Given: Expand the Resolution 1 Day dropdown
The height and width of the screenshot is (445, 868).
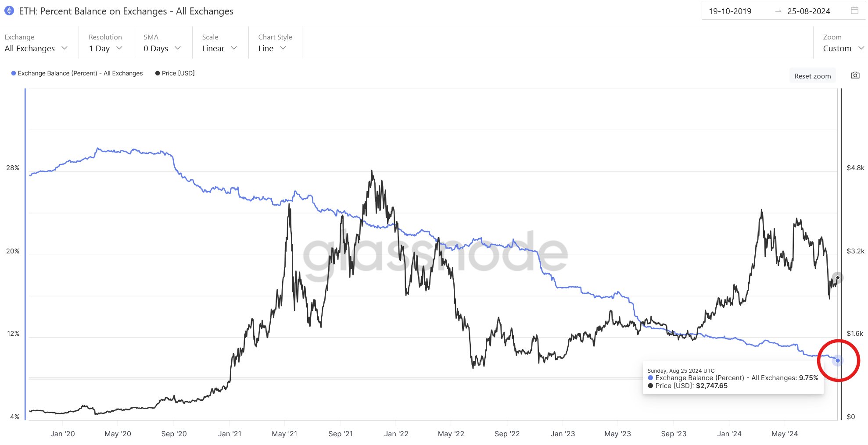Looking at the screenshot, I should click(105, 48).
